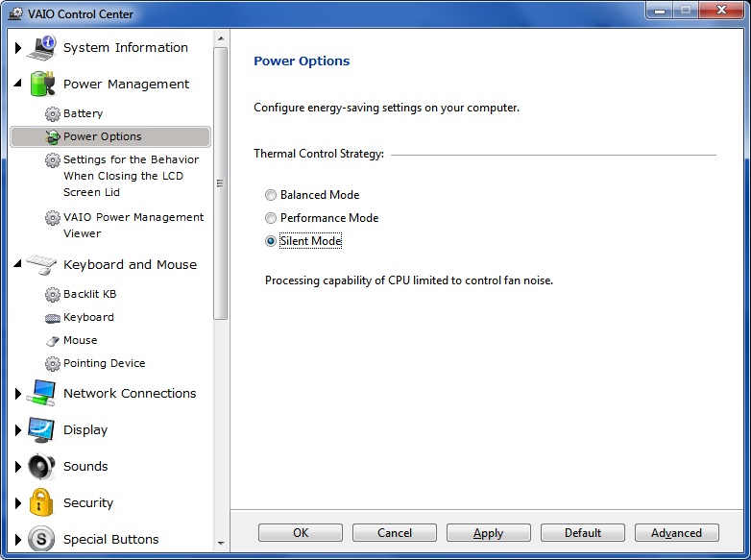This screenshot has height=560, width=751.
Task: Expand the Security category arrow
Action: pyautogui.click(x=18, y=503)
